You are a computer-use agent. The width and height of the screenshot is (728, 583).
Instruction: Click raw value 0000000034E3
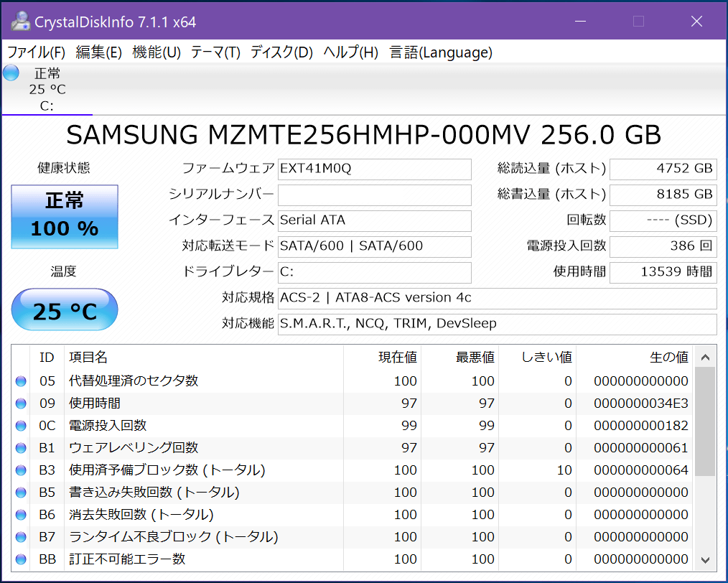tap(640, 404)
